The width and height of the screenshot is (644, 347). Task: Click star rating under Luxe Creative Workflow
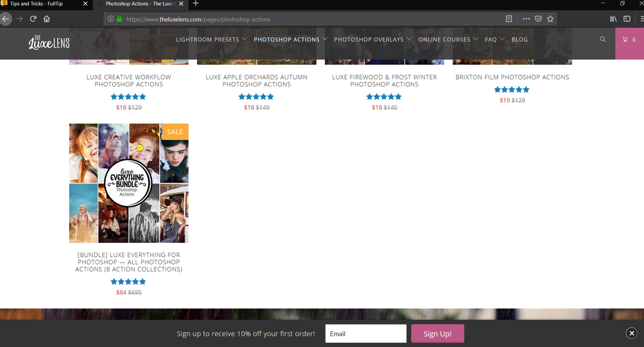[128, 97]
